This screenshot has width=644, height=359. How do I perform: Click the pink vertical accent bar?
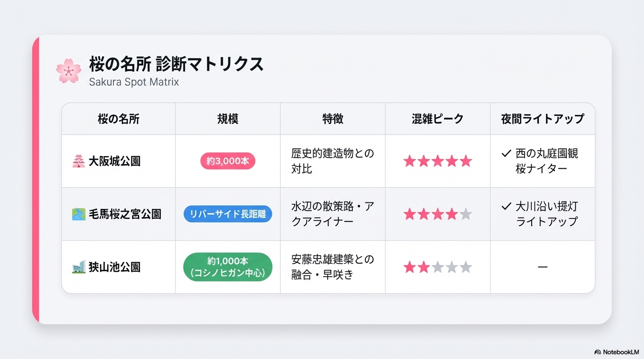[x=36, y=179]
